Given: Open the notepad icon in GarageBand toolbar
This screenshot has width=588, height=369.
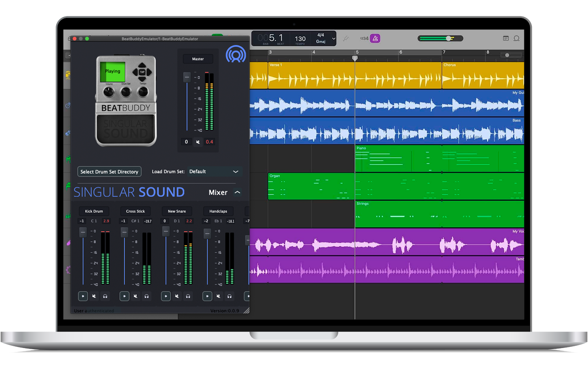Looking at the screenshot, I should [x=506, y=38].
